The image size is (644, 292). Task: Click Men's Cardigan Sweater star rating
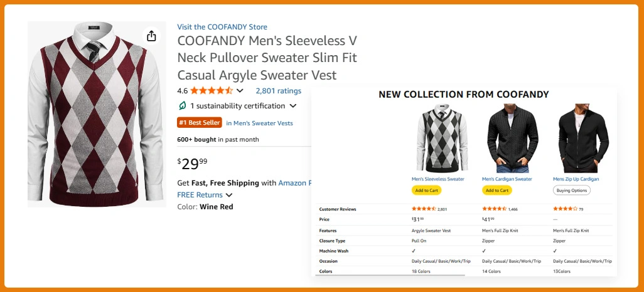click(x=494, y=209)
